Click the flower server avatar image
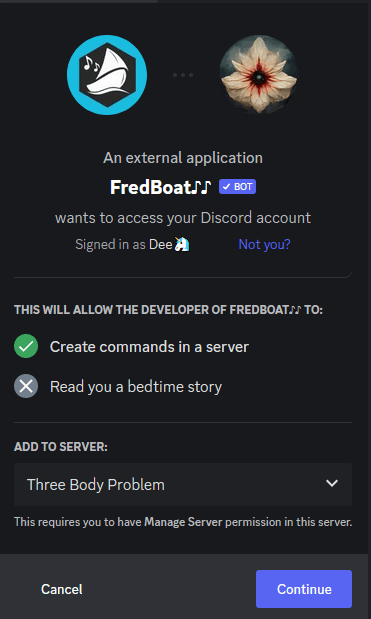 [x=259, y=75]
